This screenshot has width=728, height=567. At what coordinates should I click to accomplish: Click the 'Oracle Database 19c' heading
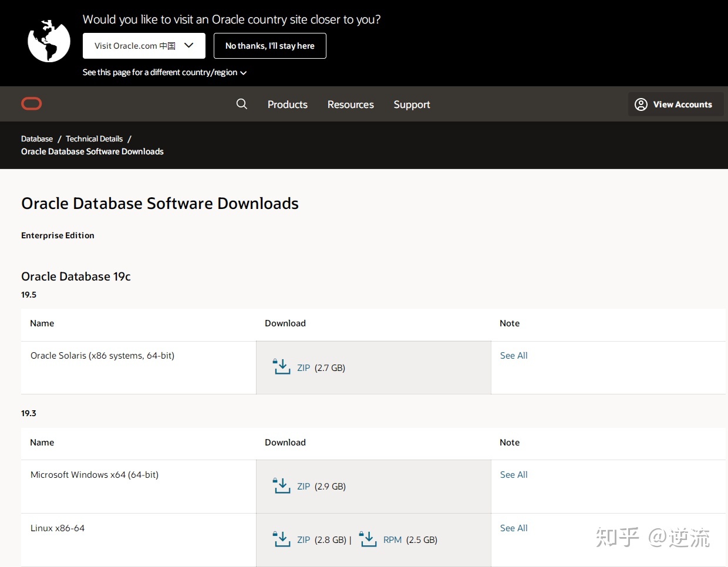click(x=76, y=276)
